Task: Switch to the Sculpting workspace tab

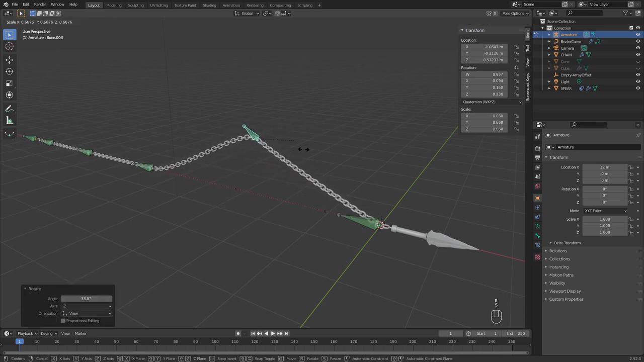Action: coord(135,5)
